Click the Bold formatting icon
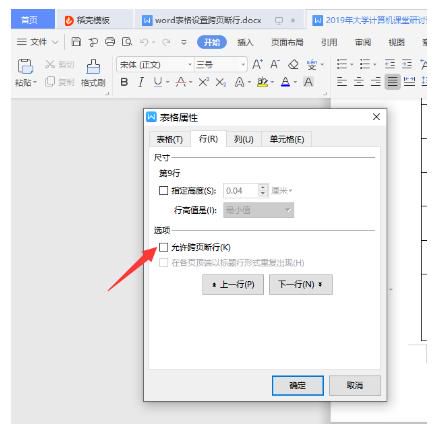 click(124, 82)
